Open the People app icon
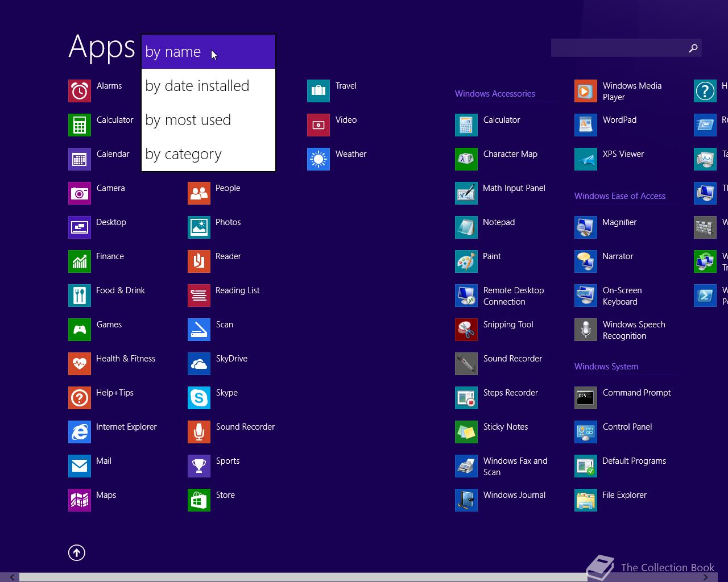The image size is (728, 582). (199, 193)
